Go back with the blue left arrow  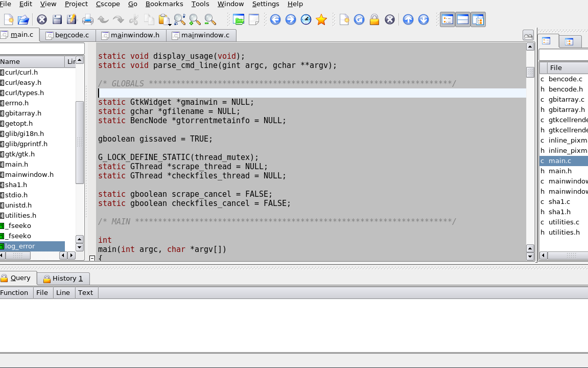[275, 19]
